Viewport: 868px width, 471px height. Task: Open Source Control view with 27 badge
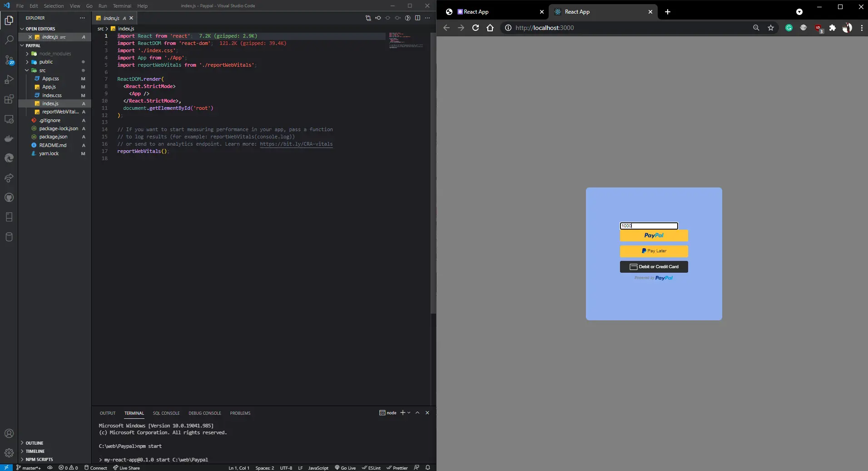(x=9, y=60)
